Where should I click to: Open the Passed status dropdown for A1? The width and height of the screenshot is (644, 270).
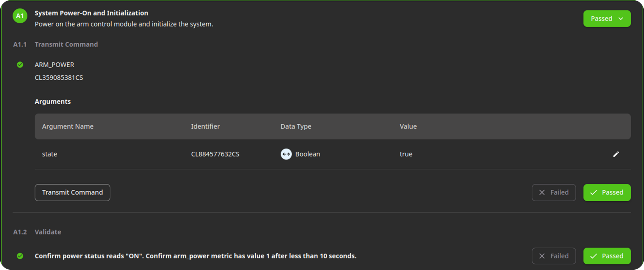click(607, 19)
